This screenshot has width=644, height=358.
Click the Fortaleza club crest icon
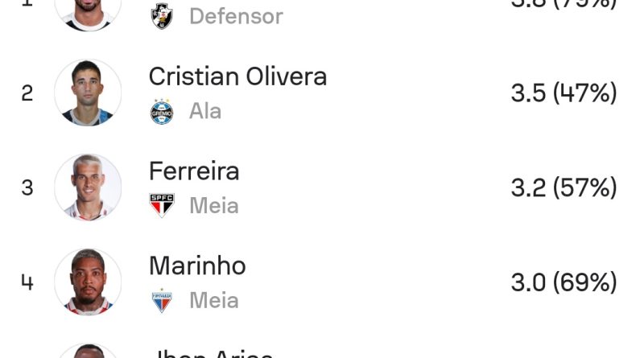(x=162, y=301)
